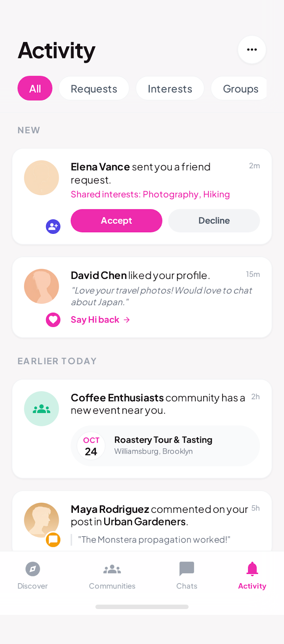Click the Coffee Enthusiasts group icon
The height and width of the screenshot is (644, 284).
coord(41,409)
